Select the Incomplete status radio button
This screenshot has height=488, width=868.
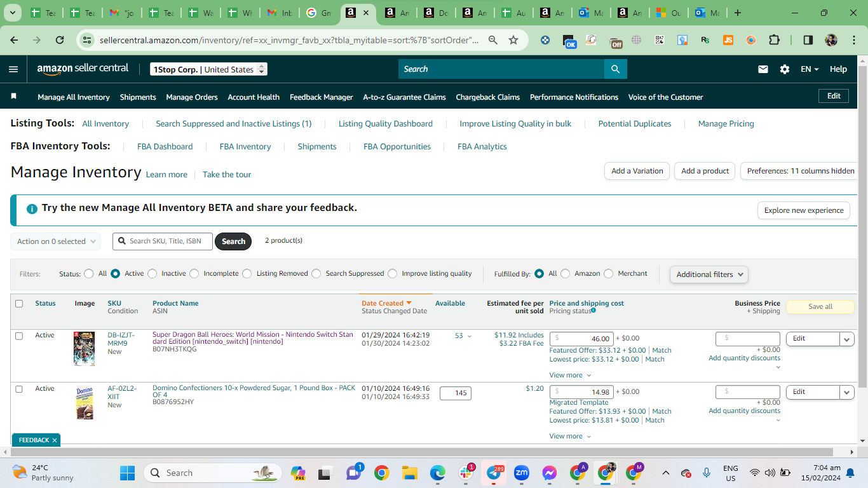pyautogui.click(x=194, y=274)
